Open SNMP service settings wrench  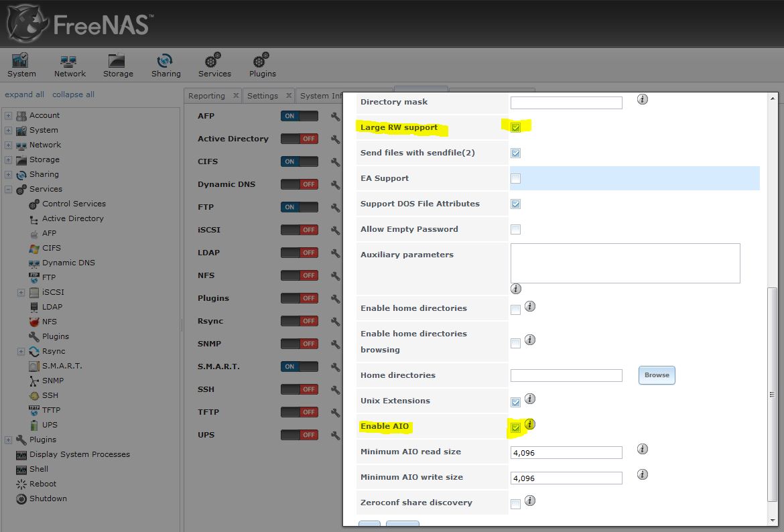[x=335, y=344]
